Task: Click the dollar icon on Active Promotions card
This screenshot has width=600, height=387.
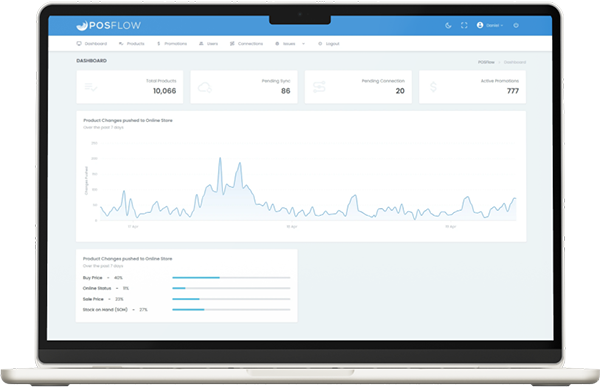Action: point(433,87)
